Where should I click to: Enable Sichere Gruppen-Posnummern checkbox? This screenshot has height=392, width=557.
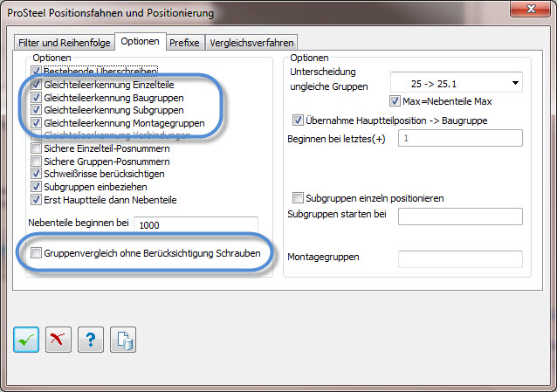point(36,162)
